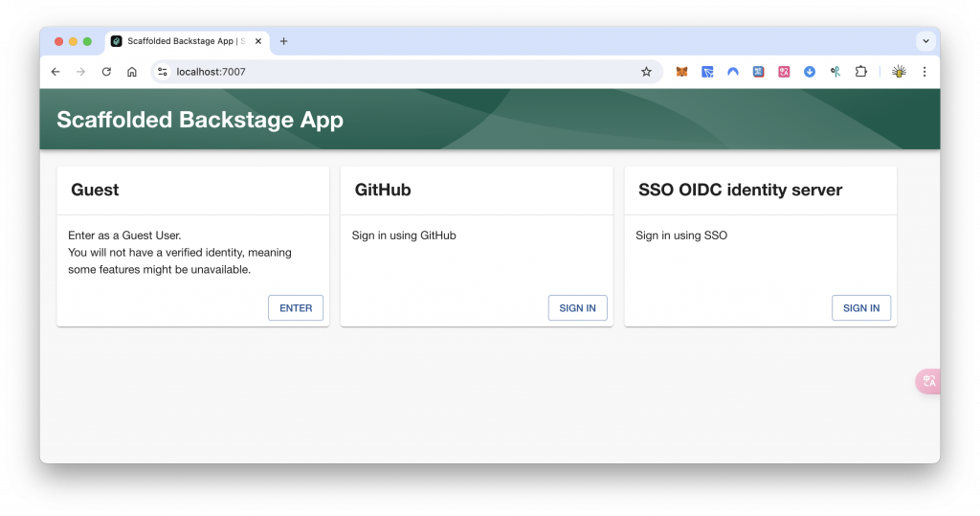Click the browser forward arrow
This screenshot has width=980, height=516.
[x=80, y=72]
